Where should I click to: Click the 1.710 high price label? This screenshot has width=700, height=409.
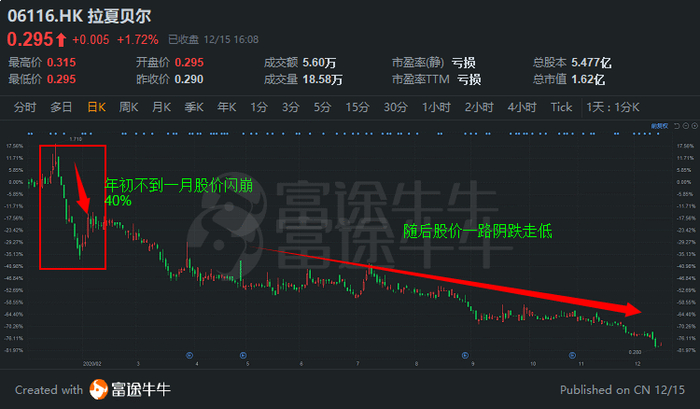coord(75,139)
